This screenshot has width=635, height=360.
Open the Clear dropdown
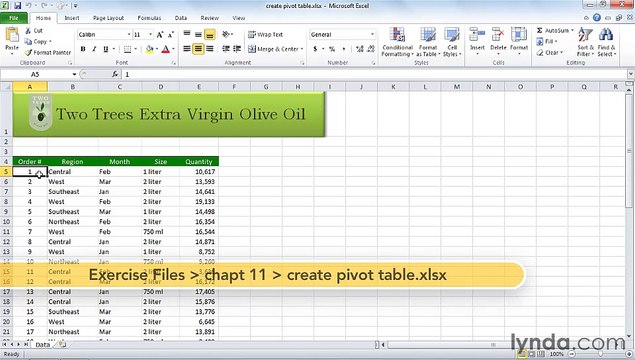pos(550,53)
